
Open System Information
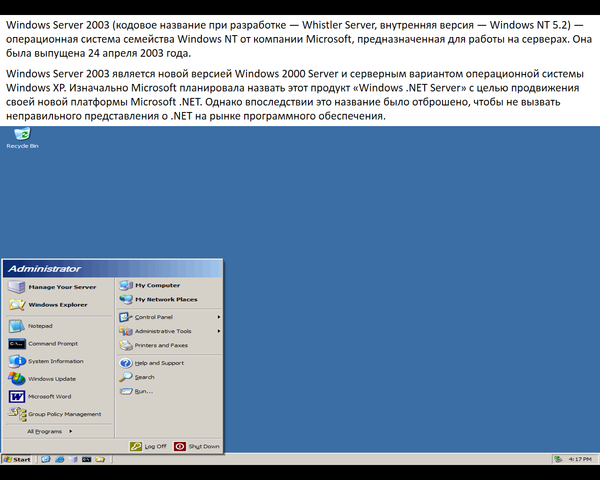click(55, 361)
